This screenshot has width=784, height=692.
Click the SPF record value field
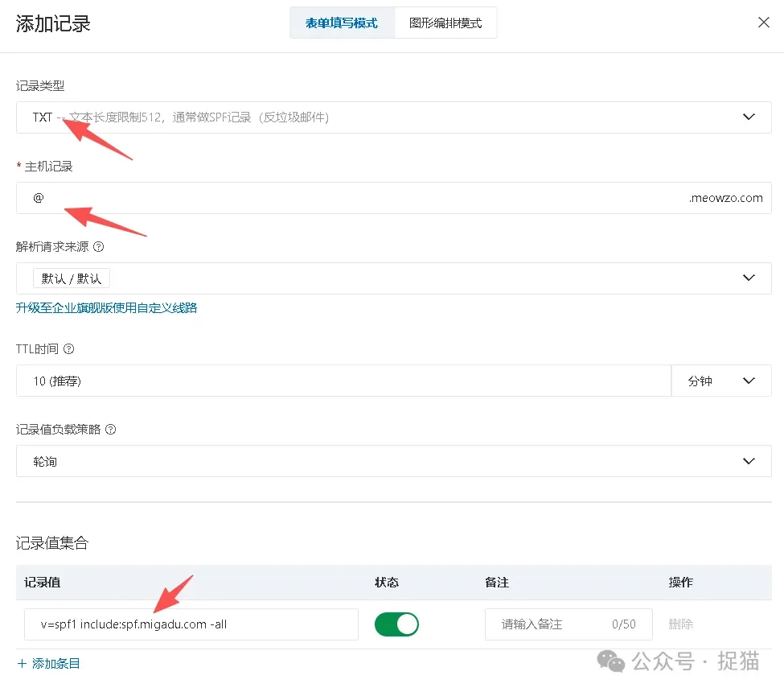pos(191,624)
